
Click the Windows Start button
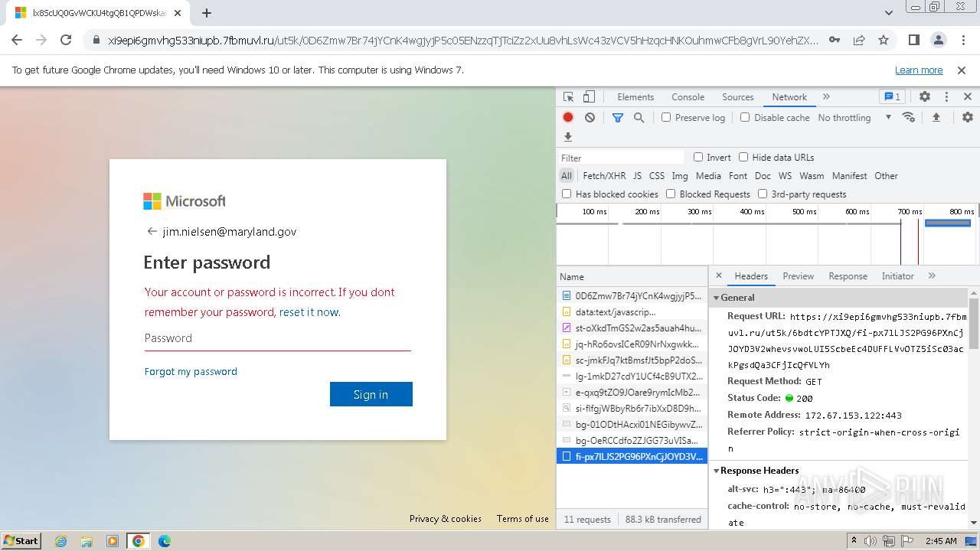(21, 541)
